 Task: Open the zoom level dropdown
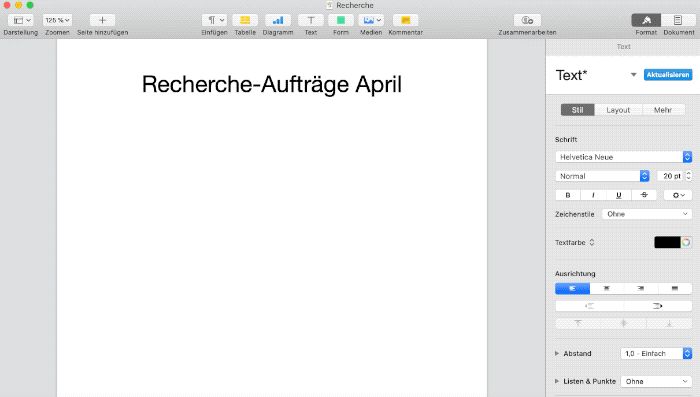(x=57, y=20)
